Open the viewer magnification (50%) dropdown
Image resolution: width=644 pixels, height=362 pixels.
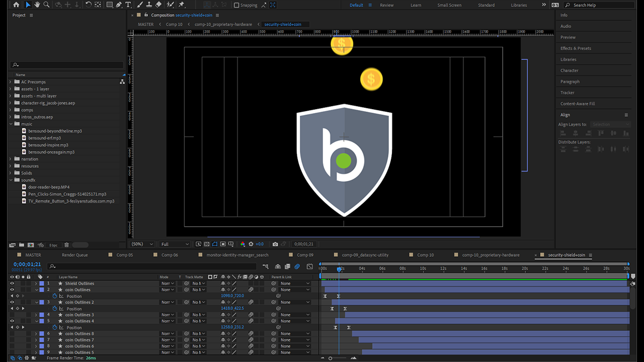(142, 244)
